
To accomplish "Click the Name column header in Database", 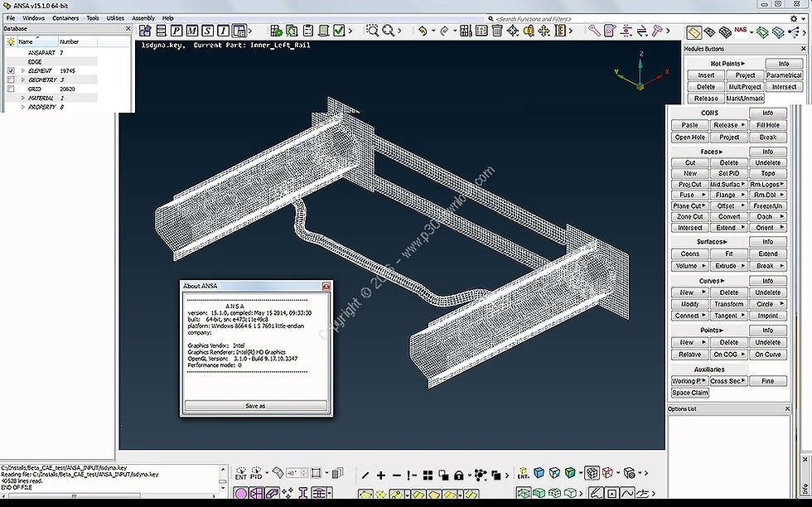I will pyautogui.click(x=37, y=41).
